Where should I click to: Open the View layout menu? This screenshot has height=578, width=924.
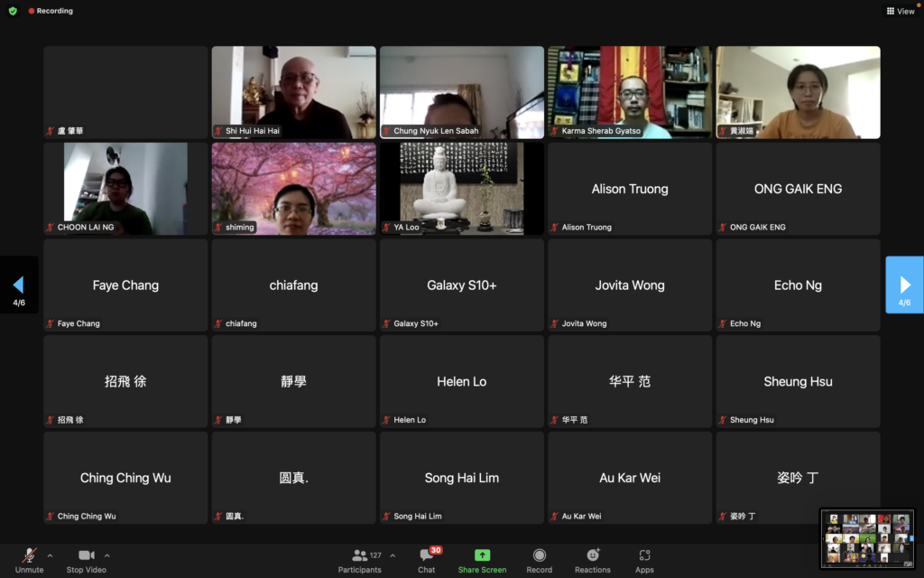[901, 11]
